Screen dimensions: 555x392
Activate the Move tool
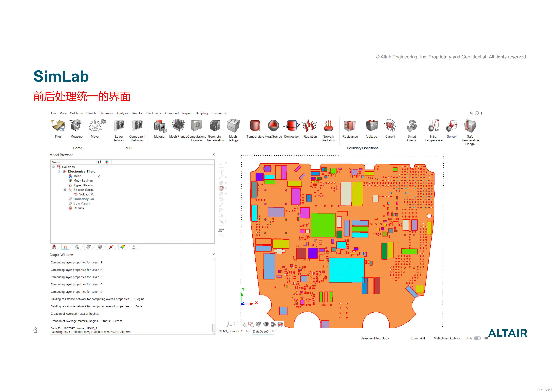point(95,129)
